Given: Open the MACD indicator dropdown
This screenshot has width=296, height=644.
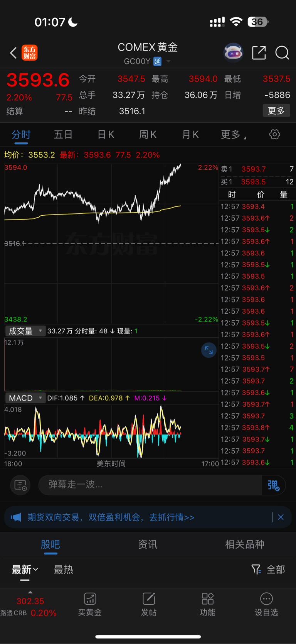Looking at the screenshot, I should (x=25, y=398).
